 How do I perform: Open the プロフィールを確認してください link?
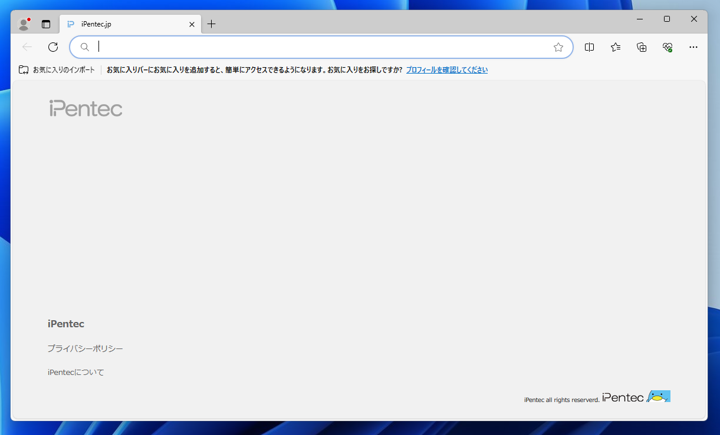point(447,70)
